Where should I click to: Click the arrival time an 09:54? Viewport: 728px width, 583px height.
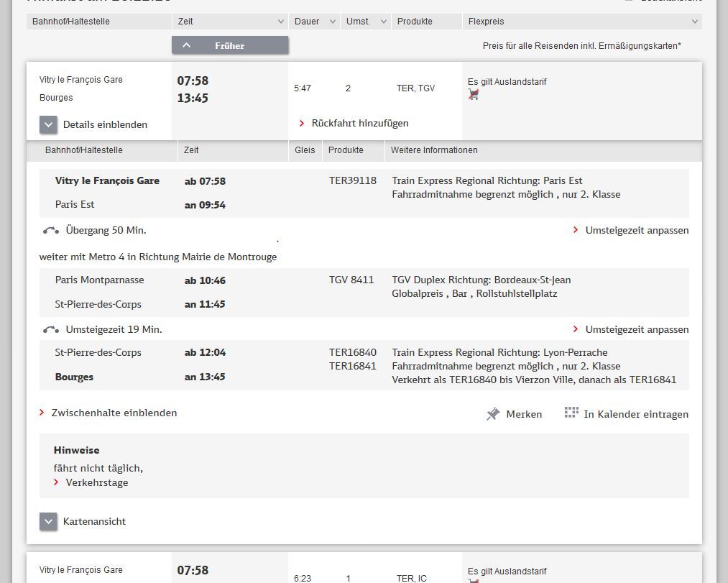[x=205, y=205]
